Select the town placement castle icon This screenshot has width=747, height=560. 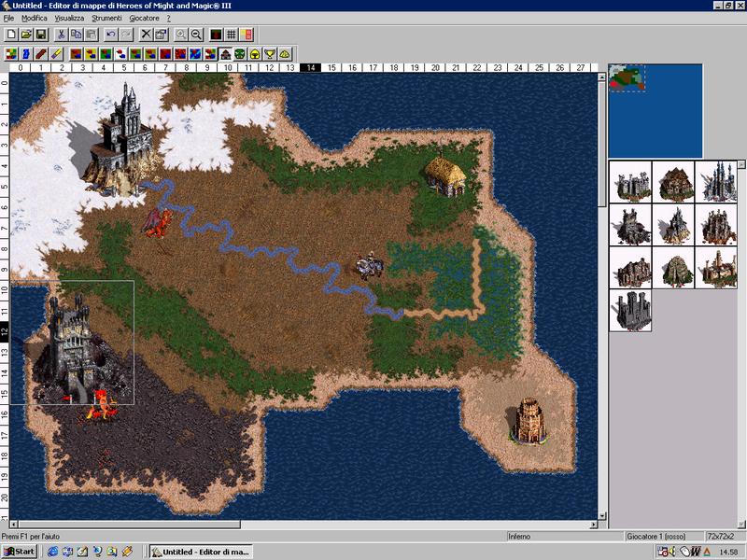tap(224, 53)
